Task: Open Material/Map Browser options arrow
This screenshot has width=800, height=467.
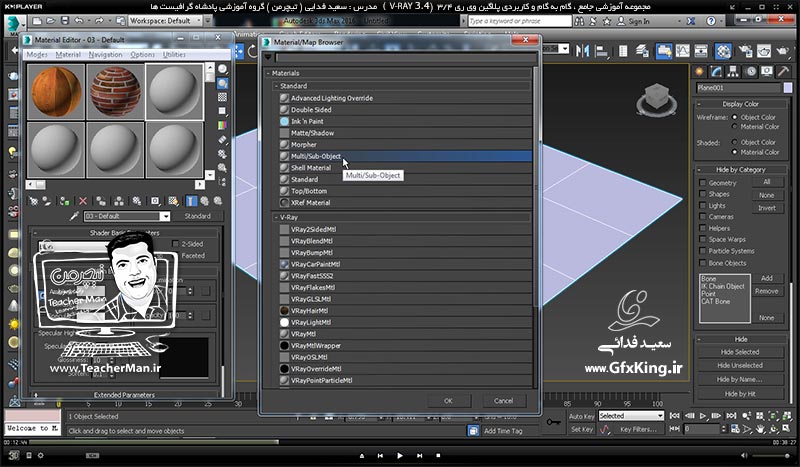Action: (268, 57)
